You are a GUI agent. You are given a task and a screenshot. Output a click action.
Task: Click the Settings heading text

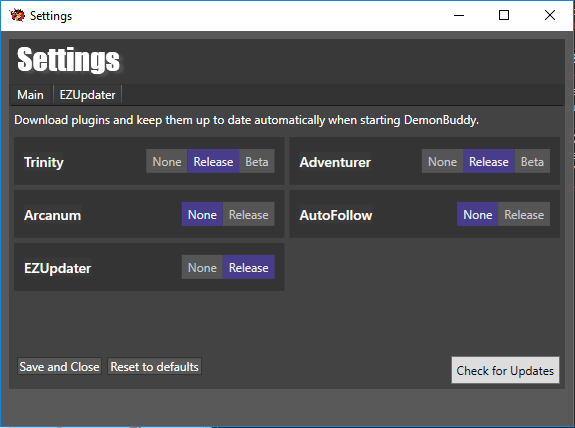[68, 60]
